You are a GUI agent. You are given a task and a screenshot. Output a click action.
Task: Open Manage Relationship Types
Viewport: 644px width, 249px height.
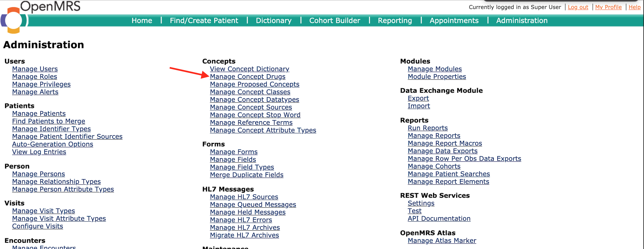pos(56,181)
